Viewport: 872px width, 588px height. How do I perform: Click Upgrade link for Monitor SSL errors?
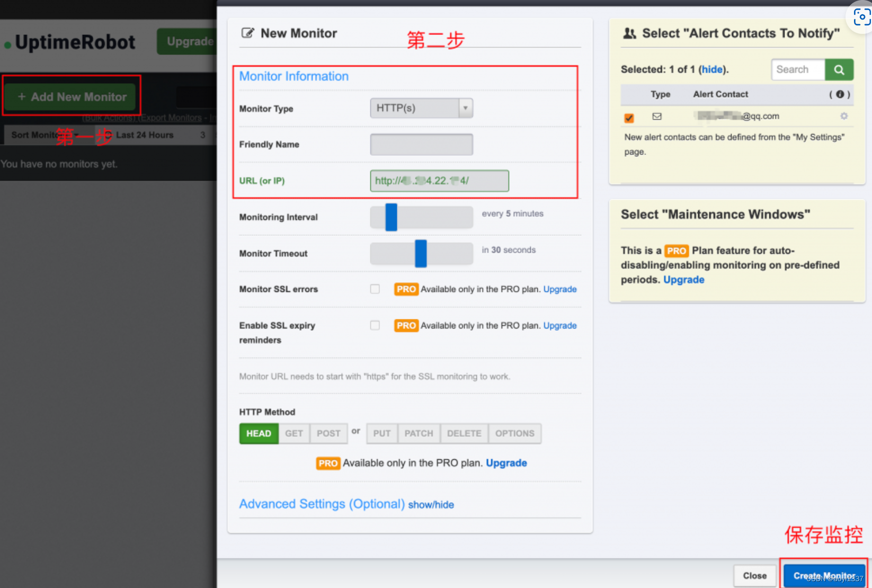(x=560, y=289)
